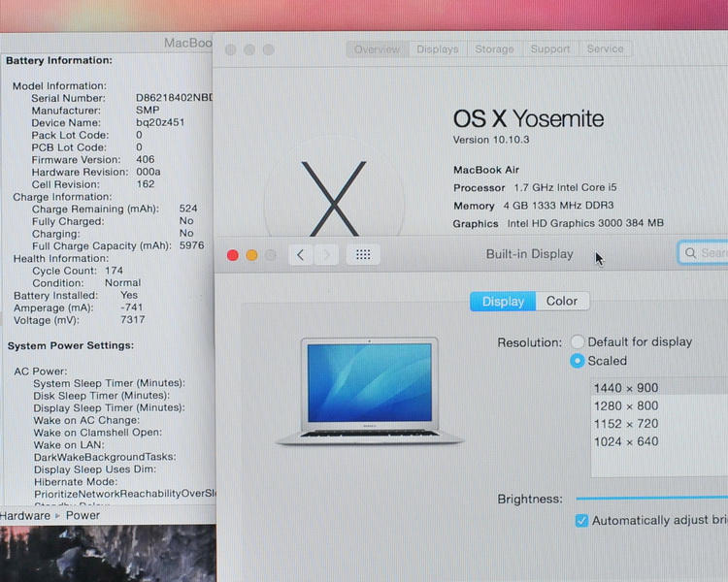Click the OS X Yosemite logo
Screen dimensions: 728x582
334,198
